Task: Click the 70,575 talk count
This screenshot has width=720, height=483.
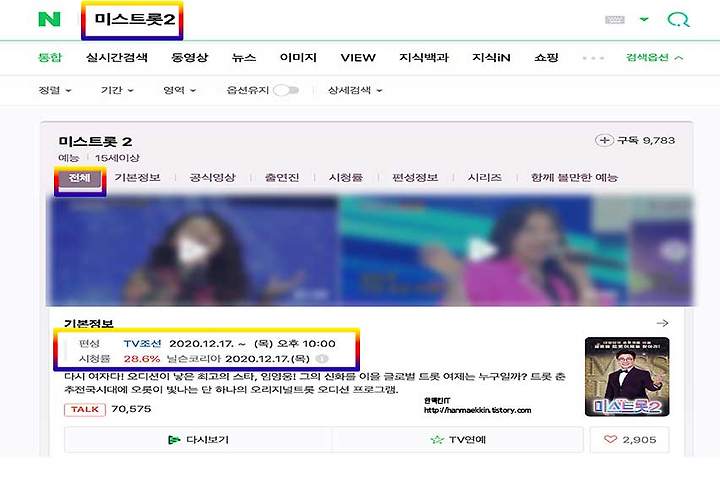Action: click(x=131, y=409)
